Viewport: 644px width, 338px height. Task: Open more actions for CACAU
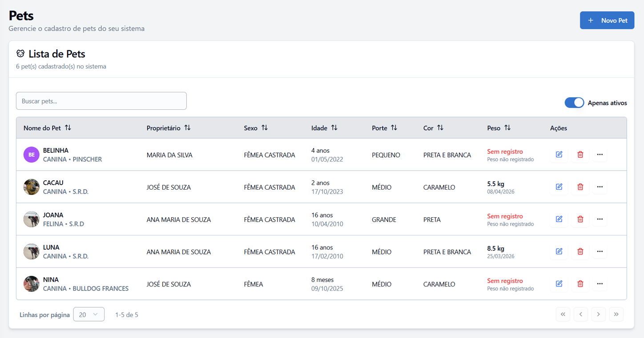point(600,187)
